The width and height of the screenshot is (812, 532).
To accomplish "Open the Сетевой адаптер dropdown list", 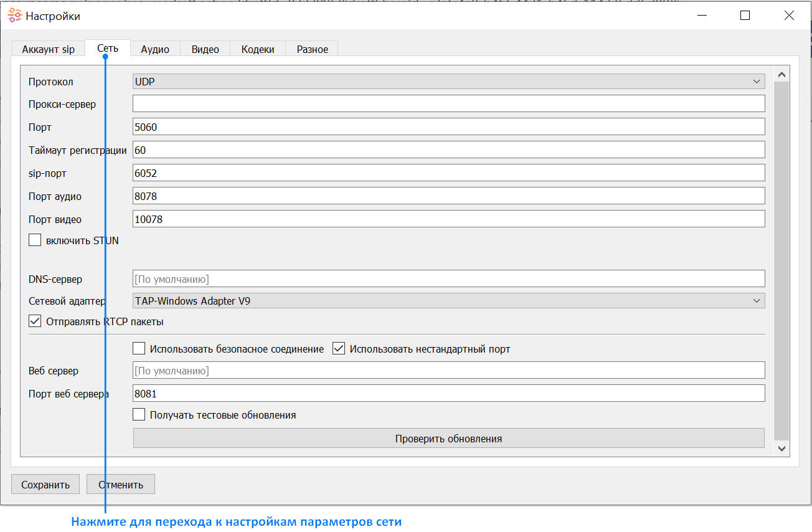I will tap(449, 301).
